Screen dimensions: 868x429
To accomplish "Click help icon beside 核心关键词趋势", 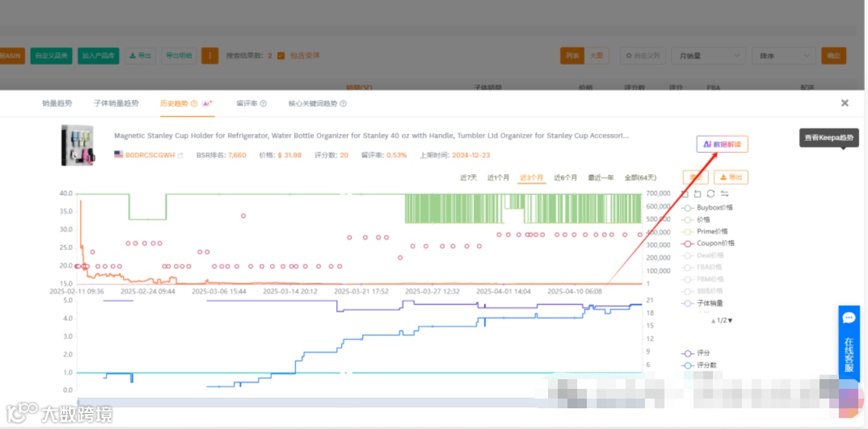I will click(x=343, y=104).
